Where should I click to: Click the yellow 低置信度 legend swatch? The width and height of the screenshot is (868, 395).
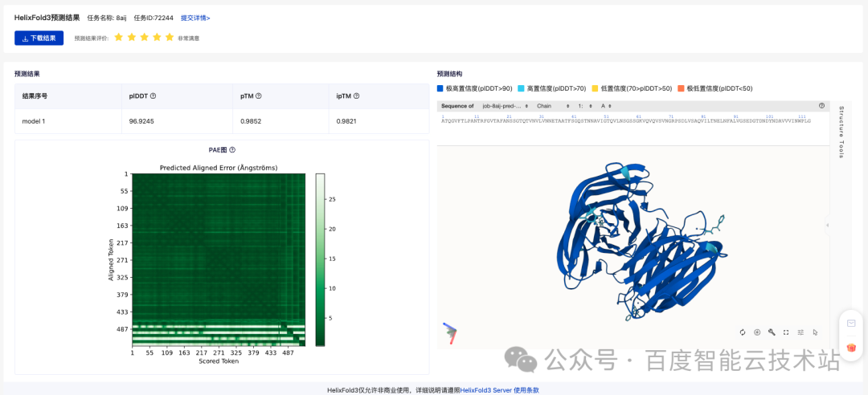(595, 88)
